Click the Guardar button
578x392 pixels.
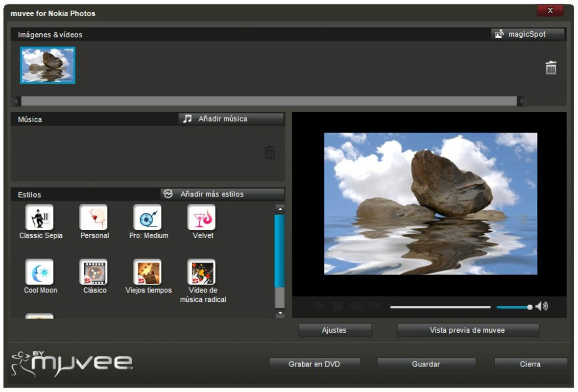[426, 364]
